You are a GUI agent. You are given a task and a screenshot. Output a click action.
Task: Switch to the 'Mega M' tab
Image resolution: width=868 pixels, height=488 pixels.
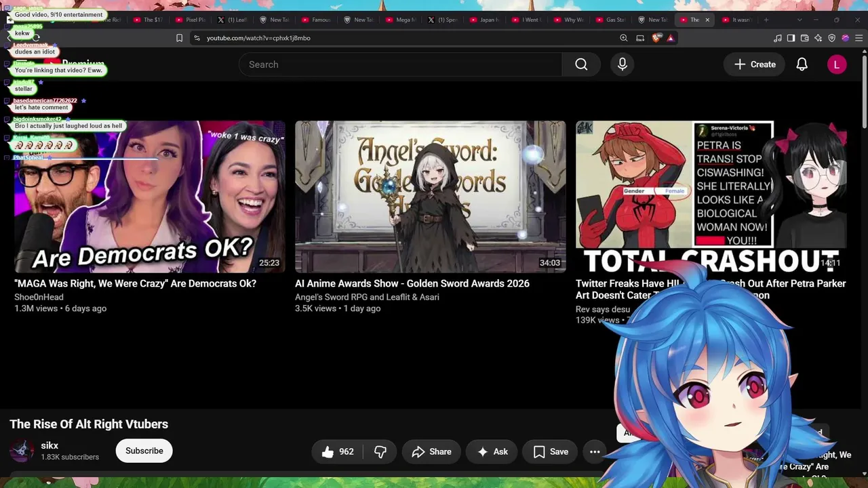coord(400,20)
